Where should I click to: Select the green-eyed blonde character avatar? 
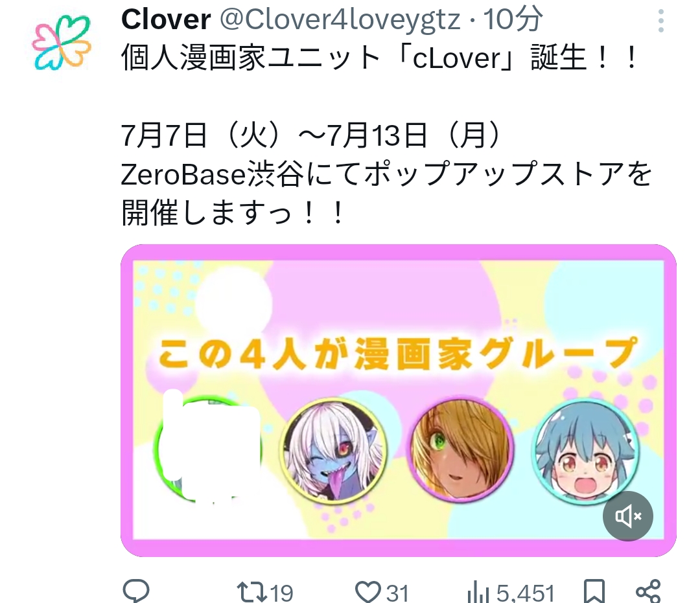[x=461, y=450]
